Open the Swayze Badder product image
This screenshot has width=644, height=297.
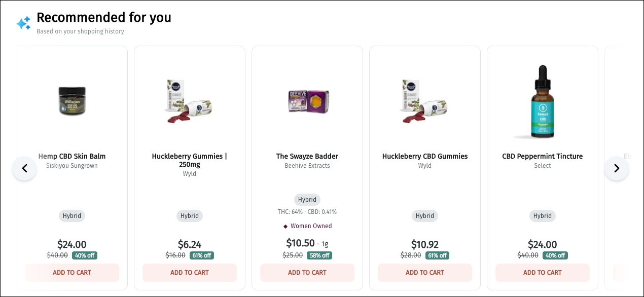coord(307,101)
